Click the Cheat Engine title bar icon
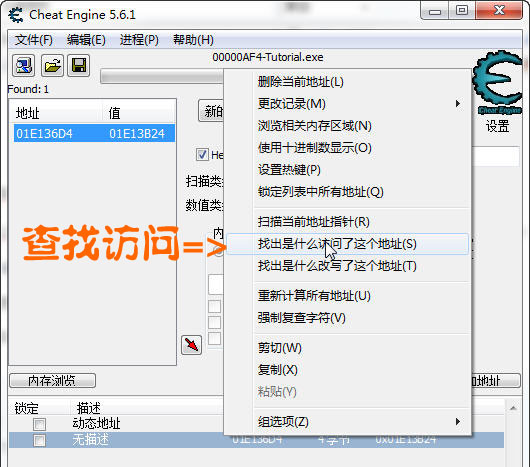Screen dimensions: 530x467 pyautogui.click(x=16, y=15)
